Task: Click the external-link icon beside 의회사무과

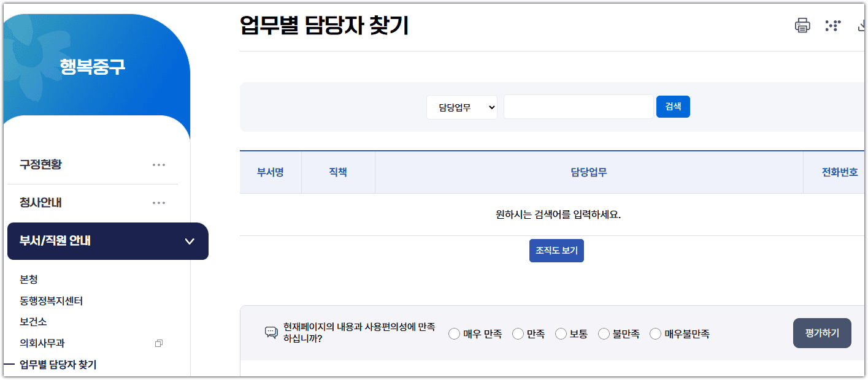Action: [158, 344]
